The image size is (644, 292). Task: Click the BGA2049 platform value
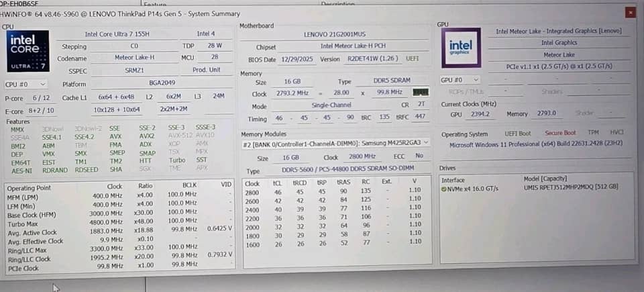tap(162, 83)
